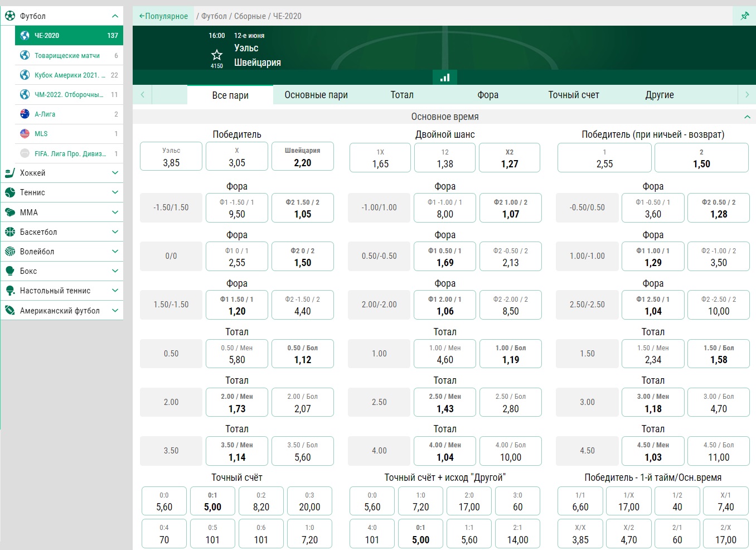Screen dimensions: 756x550
Task: Open the ЧЕ-2020 league
Action: coord(69,35)
